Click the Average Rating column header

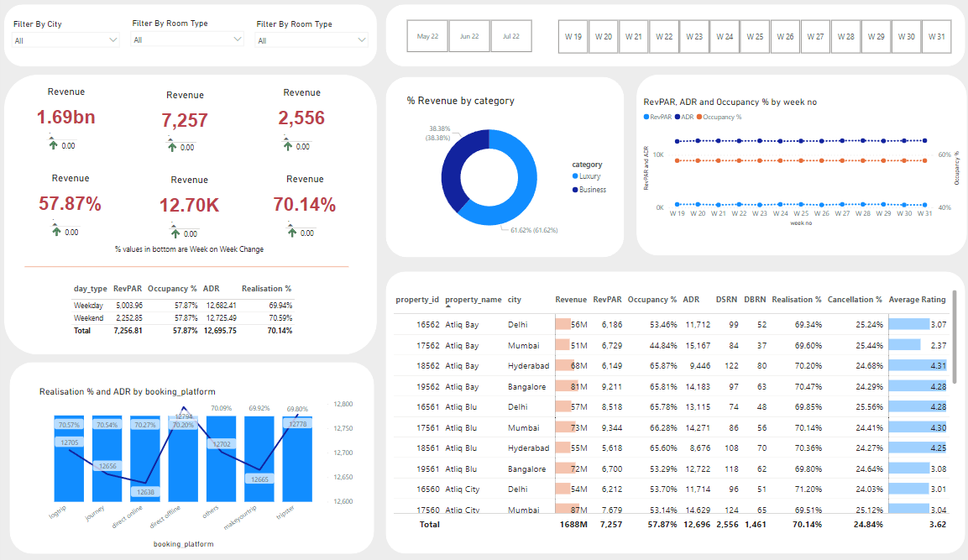click(917, 300)
